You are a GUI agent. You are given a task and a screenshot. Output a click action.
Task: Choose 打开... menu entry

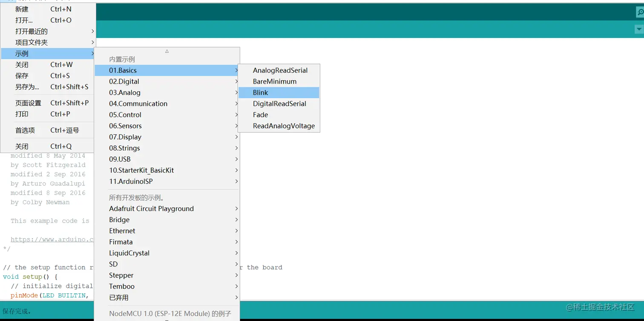[48, 20]
